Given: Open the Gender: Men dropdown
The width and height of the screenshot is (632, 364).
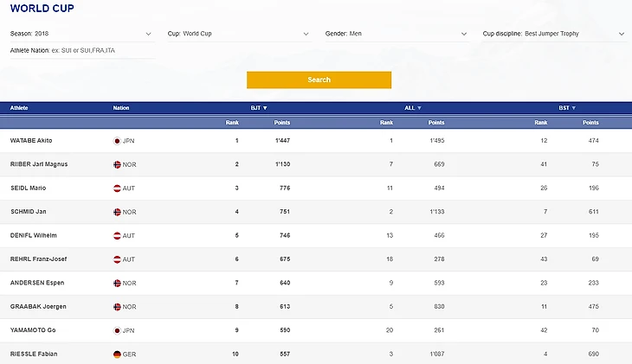Looking at the screenshot, I should (x=396, y=34).
